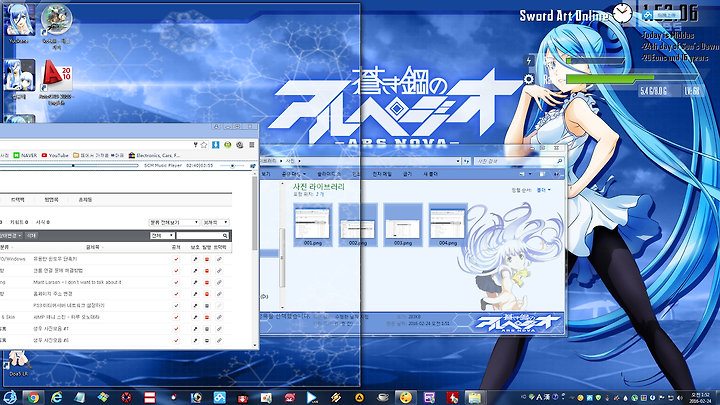720x405 pixels.
Task: Click the taskbar clock and date
Action: (700, 397)
